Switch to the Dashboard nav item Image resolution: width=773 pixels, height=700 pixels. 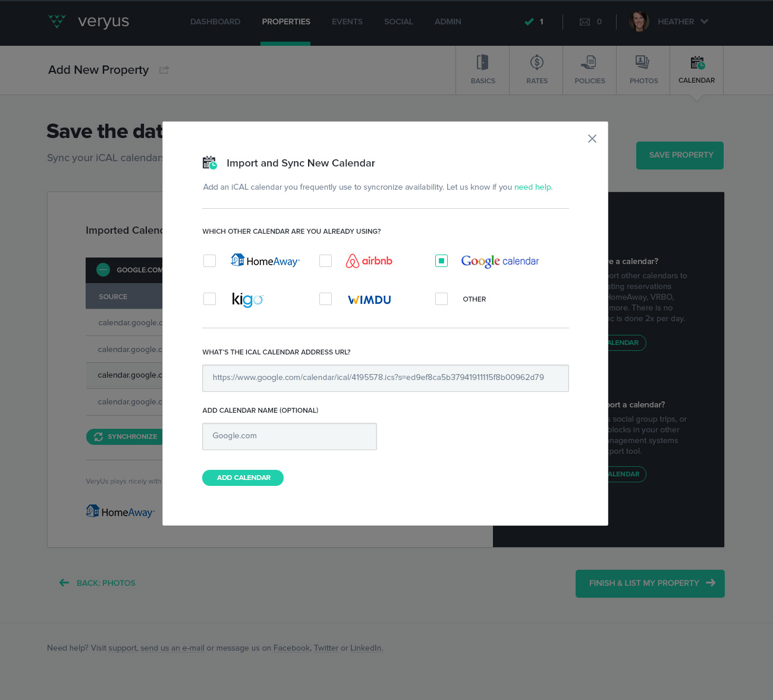click(x=215, y=21)
